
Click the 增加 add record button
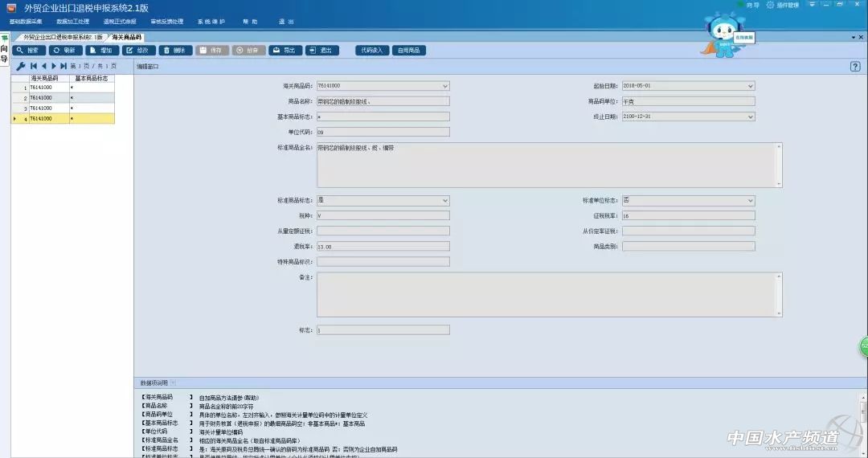tap(102, 51)
